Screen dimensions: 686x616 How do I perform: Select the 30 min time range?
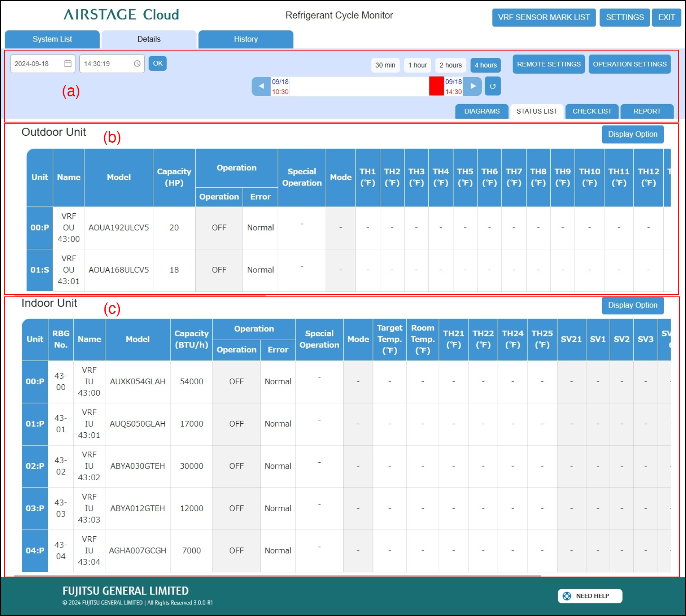[385, 65]
